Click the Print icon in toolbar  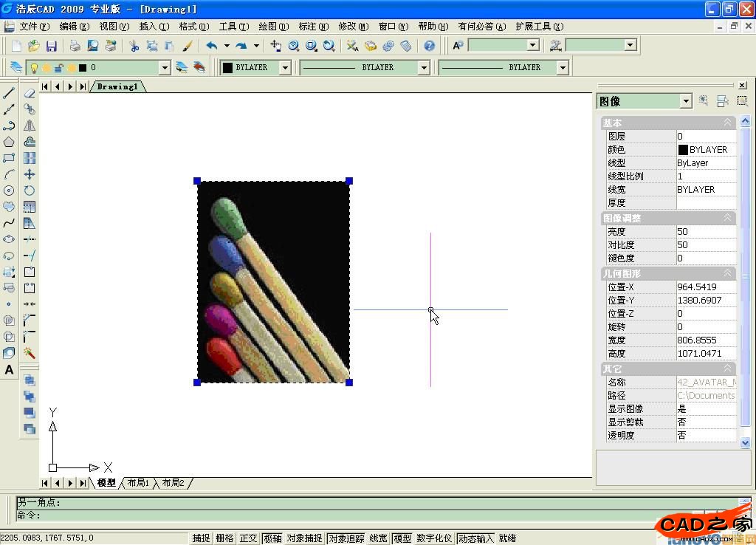click(x=75, y=46)
